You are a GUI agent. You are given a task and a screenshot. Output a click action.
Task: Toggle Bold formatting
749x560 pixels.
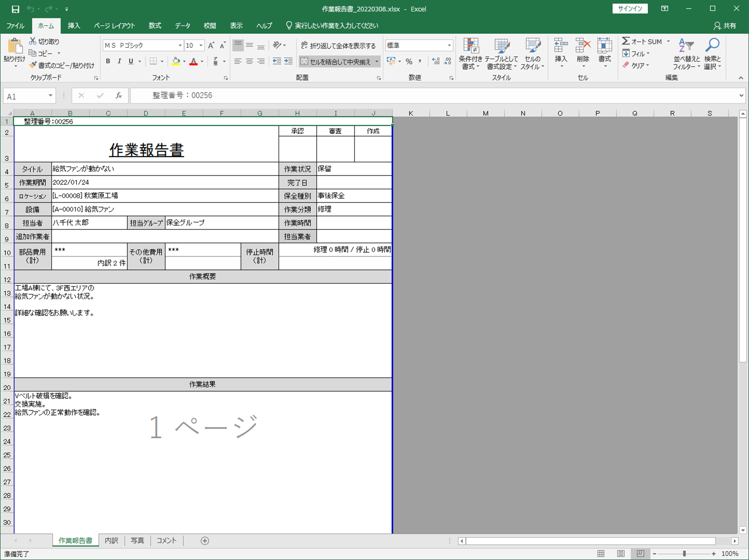(108, 61)
